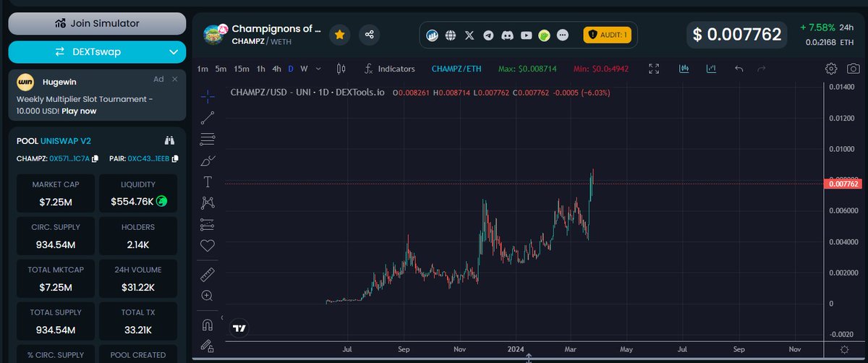Switch chart pair to CHAMPZ/ETH
Viewport: 868px width, 363px height.
click(456, 69)
